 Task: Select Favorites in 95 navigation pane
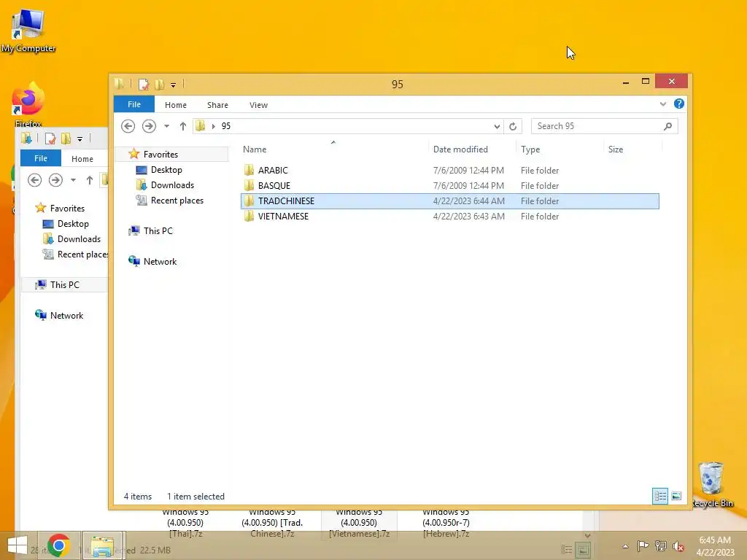[x=160, y=155]
